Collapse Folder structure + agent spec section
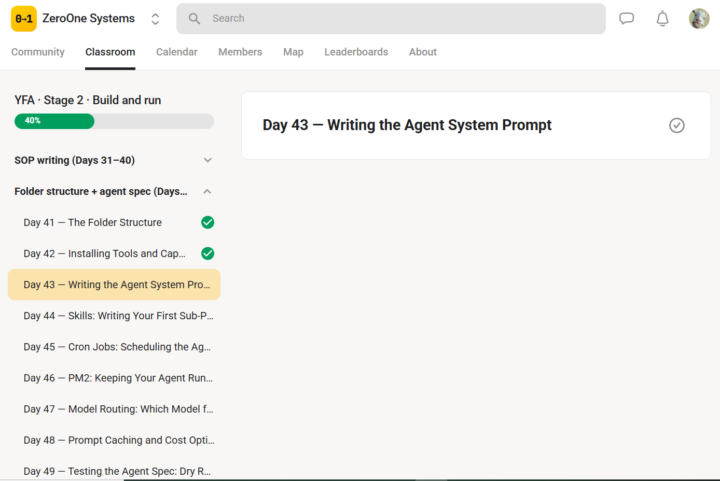 tap(208, 191)
